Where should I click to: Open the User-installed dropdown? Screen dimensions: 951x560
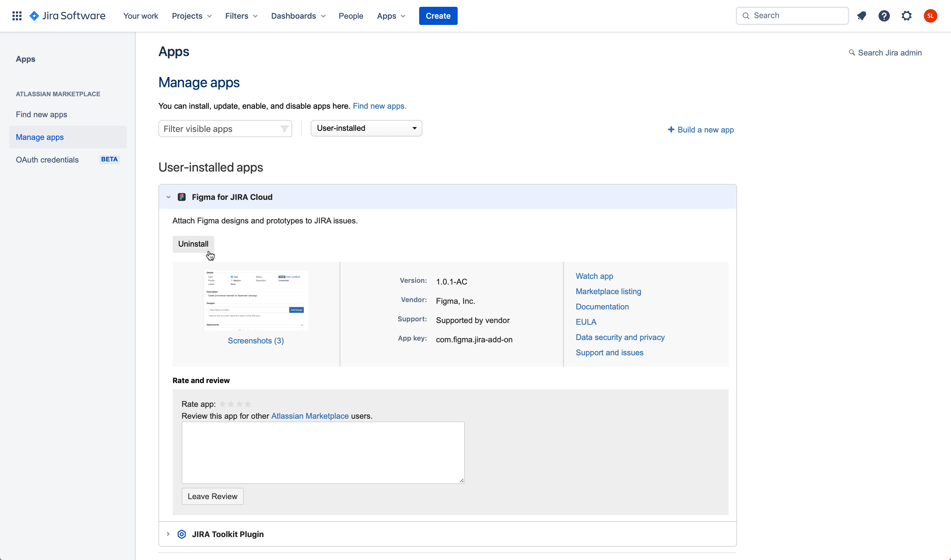(366, 128)
